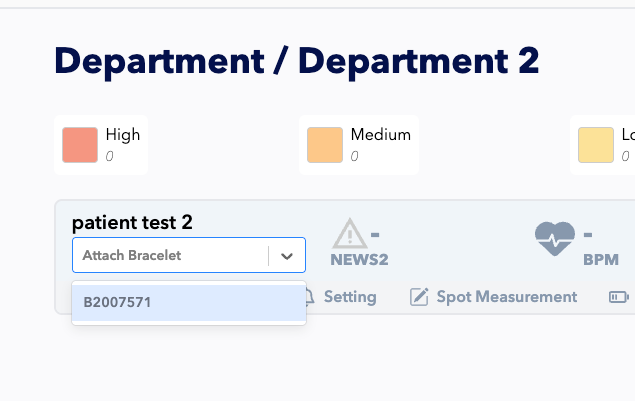Click the High red color swatch

80,145
